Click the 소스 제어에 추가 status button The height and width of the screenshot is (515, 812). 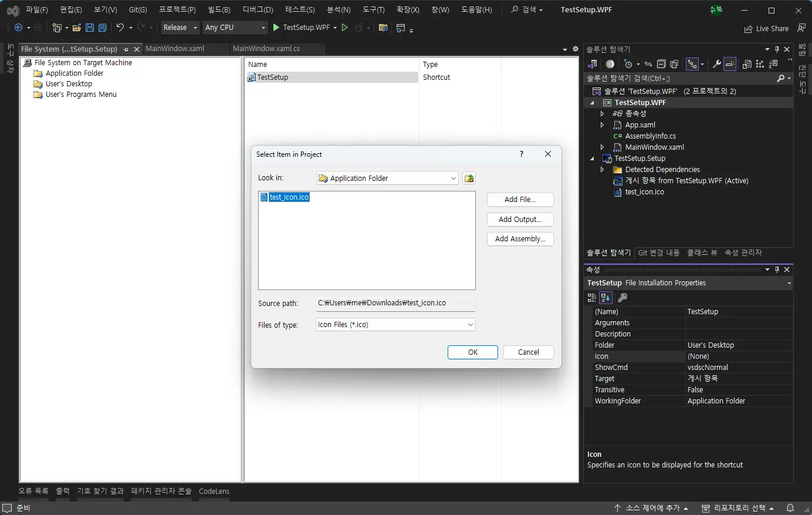[x=651, y=508]
